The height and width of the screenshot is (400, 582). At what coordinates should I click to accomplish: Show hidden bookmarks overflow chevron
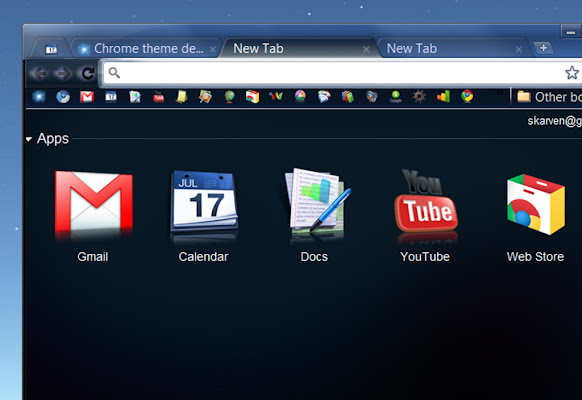[x=500, y=92]
